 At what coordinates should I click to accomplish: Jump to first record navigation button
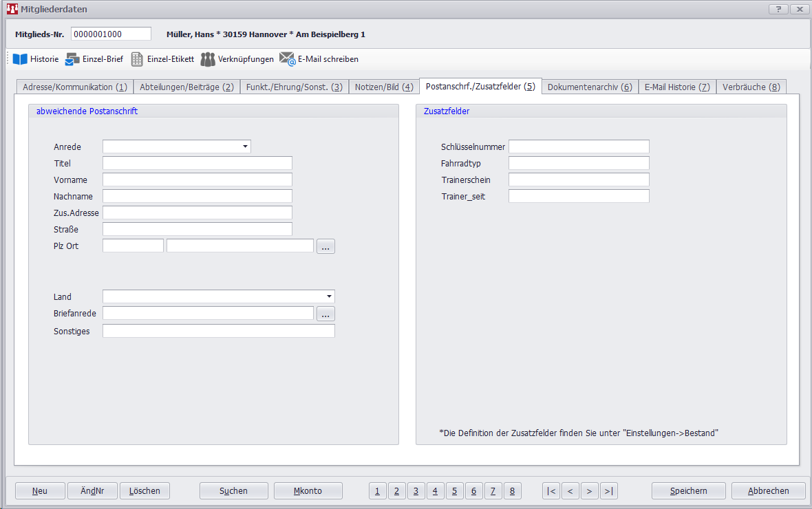coord(551,491)
